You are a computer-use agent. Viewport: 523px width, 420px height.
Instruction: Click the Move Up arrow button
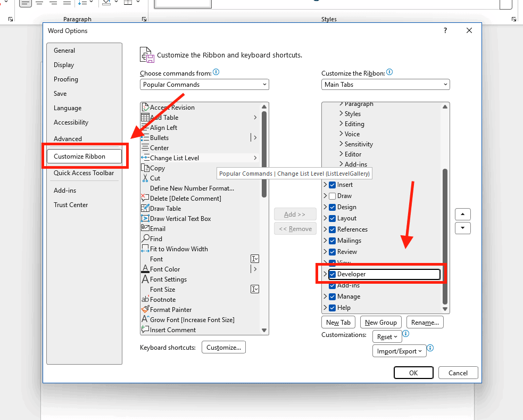point(463,214)
